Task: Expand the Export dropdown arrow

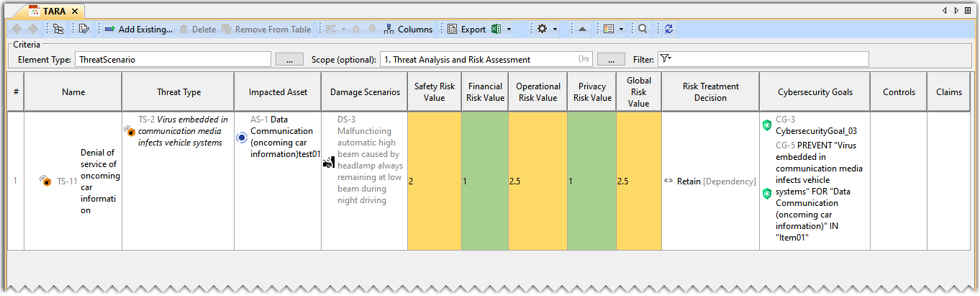Action: tap(509, 30)
